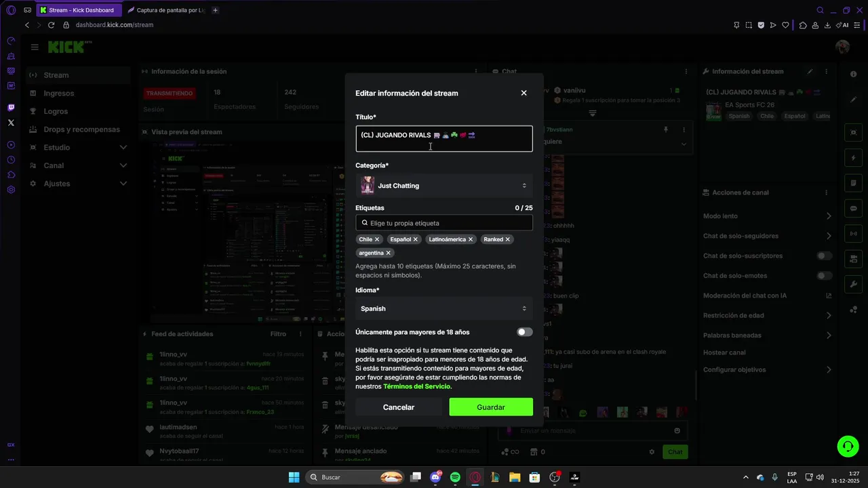The height and width of the screenshot is (488, 868).
Task: Expand Chat de solo-seguidores options
Action: (829, 236)
